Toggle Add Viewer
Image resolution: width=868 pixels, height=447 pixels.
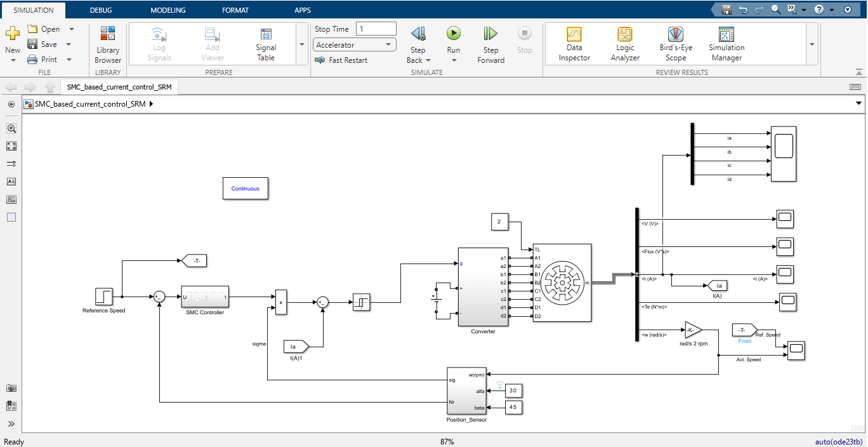click(212, 44)
